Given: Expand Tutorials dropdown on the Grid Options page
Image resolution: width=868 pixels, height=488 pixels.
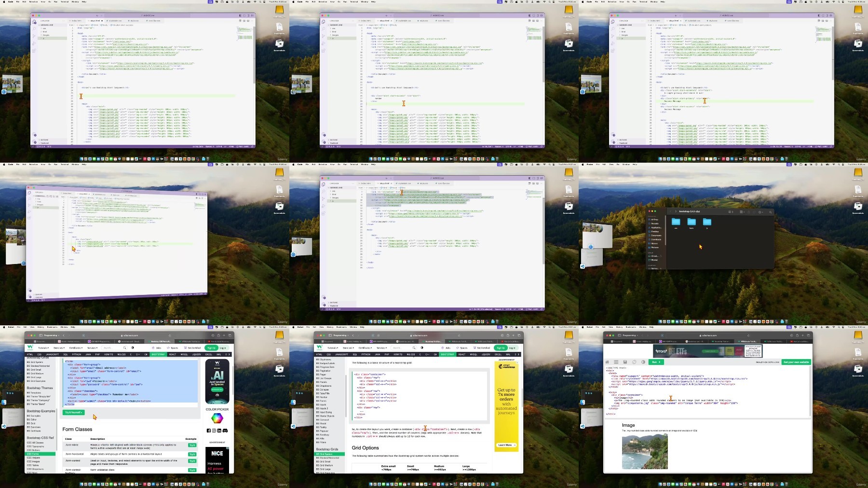Looking at the screenshot, I should (333, 348).
